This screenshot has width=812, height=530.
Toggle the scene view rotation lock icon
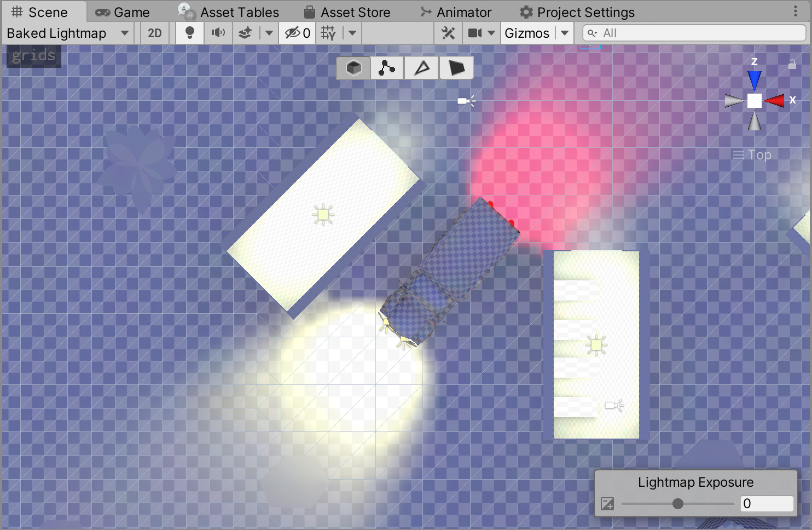[x=792, y=64]
